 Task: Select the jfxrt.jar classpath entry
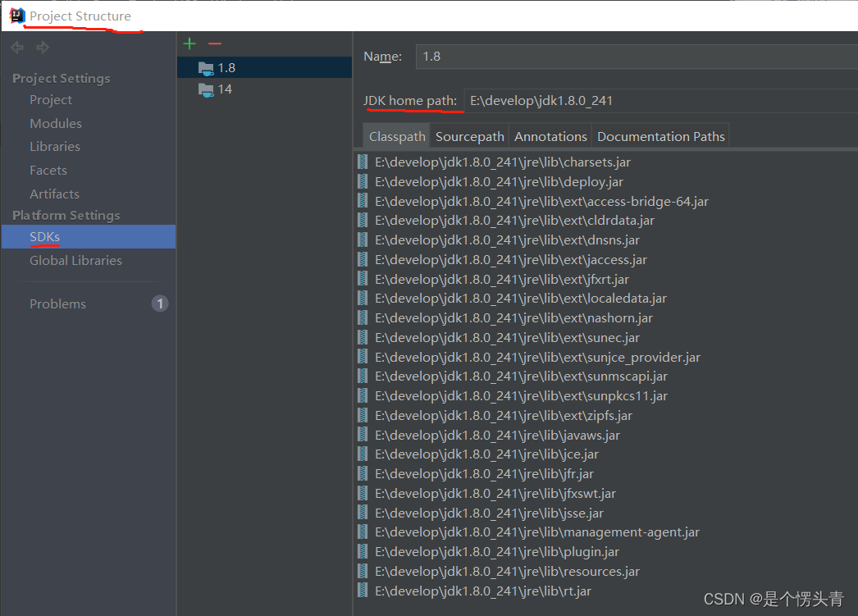(502, 280)
